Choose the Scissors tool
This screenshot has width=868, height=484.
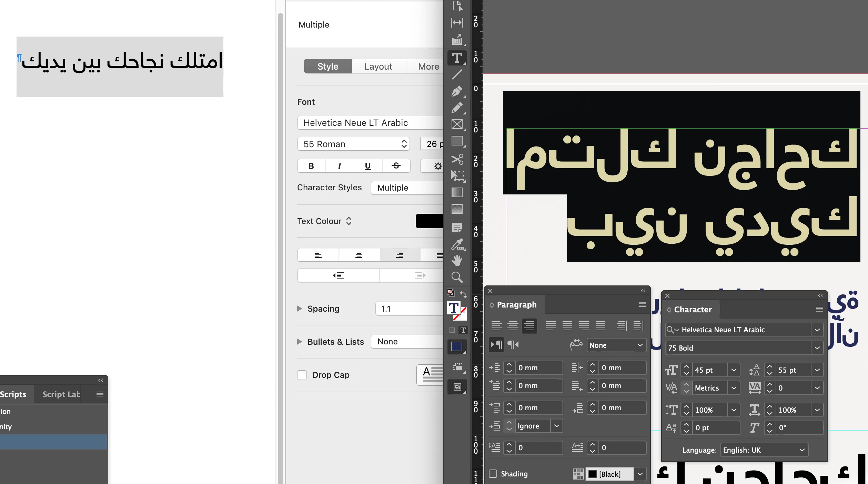(457, 159)
